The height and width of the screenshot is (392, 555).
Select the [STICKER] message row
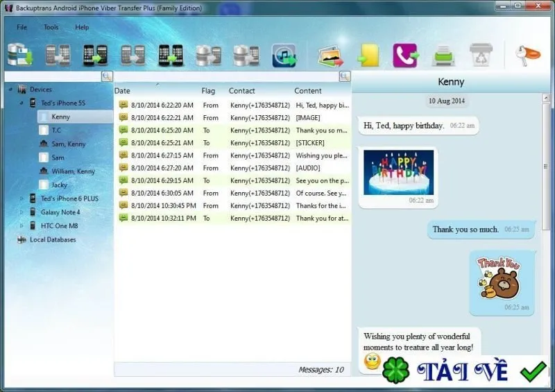tap(233, 143)
